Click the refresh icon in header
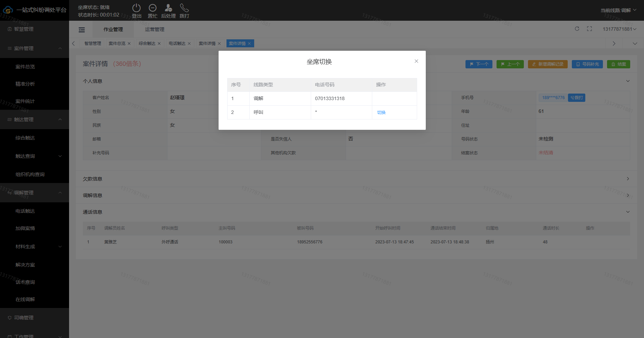The image size is (644, 338). click(x=577, y=29)
